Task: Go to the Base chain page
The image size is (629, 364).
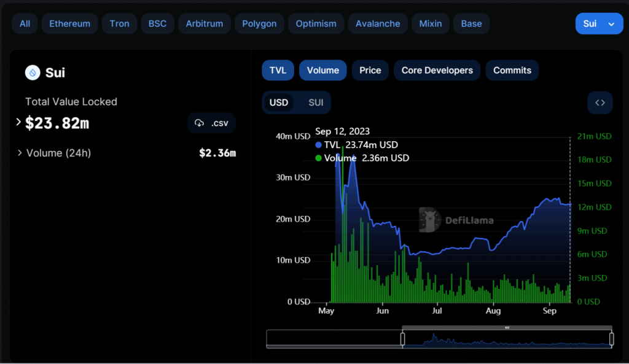Action: pyautogui.click(x=471, y=23)
